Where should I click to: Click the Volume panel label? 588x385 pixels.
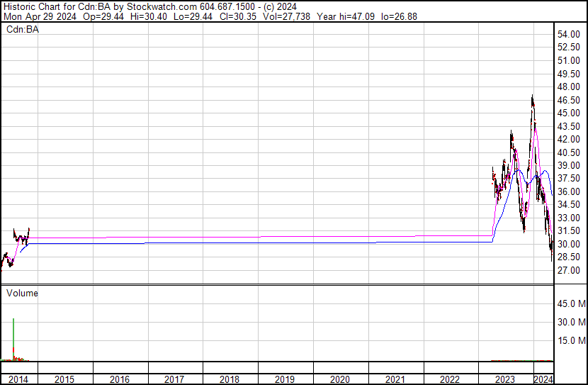point(22,293)
